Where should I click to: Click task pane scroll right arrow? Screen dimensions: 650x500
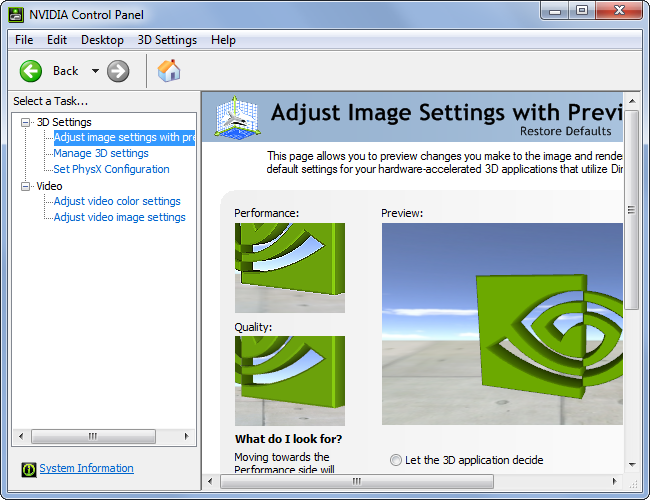click(187, 436)
